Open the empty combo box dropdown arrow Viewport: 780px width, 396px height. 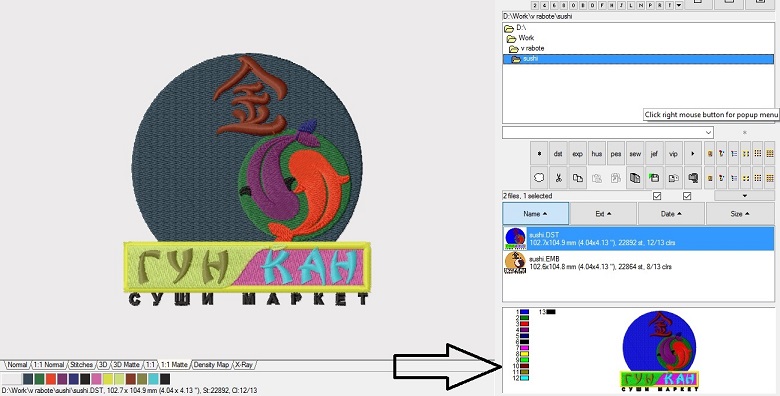708,132
